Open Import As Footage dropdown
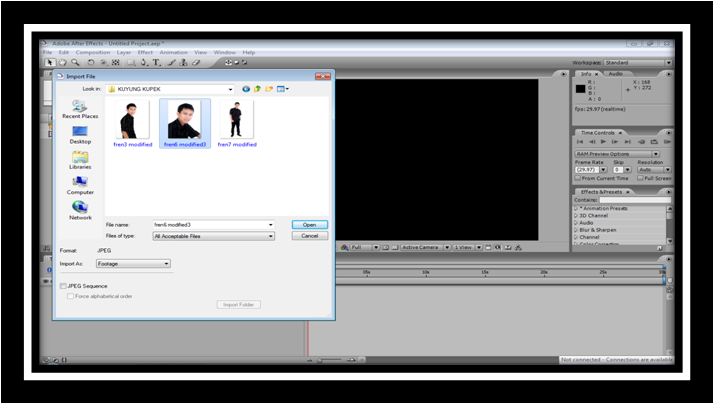The image size is (714, 404). (133, 264)
